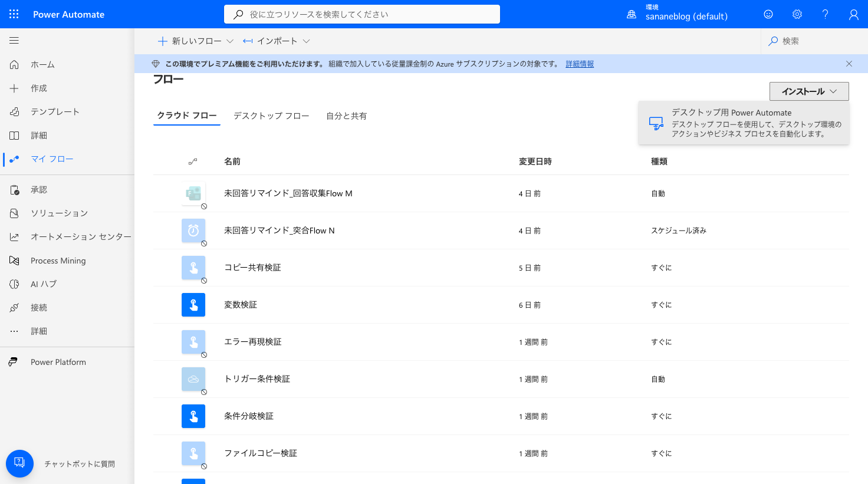Click the My Flows icon in sidebar
The width and height of the screenshot is (868, 484).
click(14, 159)
